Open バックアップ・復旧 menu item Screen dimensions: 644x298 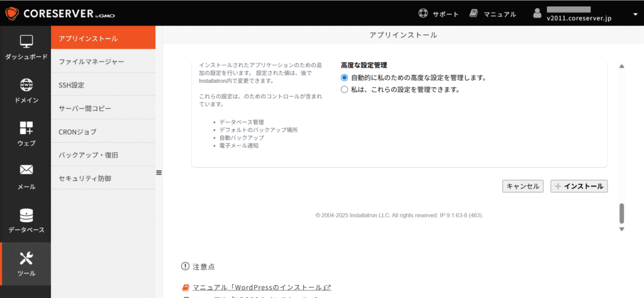pos(103,155)
